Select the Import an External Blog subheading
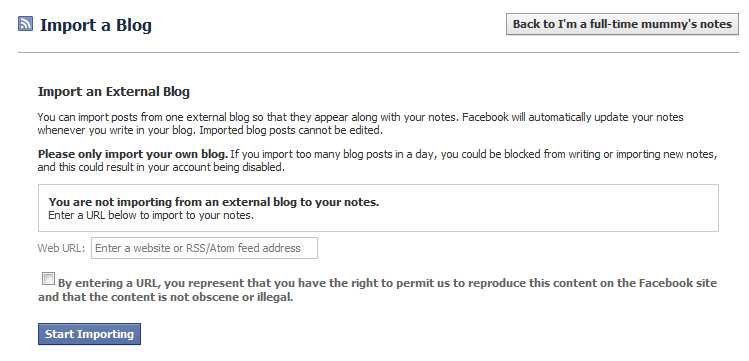The width and height of the screenshot is (749, 361). click(x=114, y=92)
